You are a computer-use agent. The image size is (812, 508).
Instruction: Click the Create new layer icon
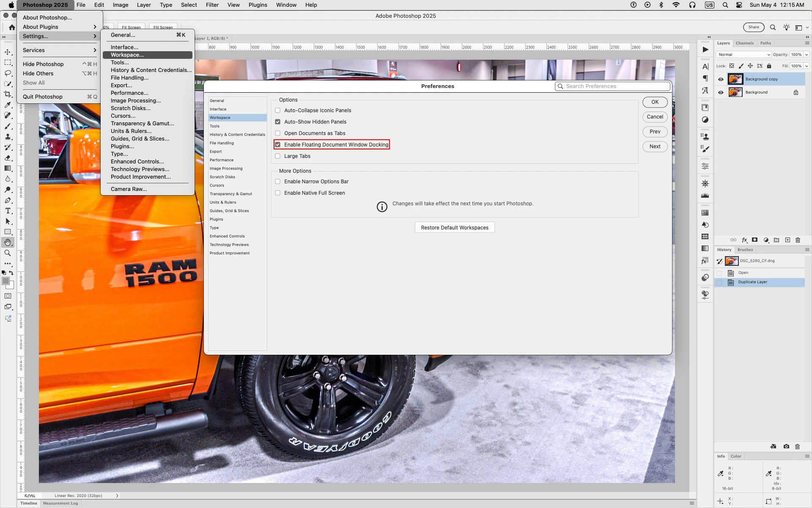tap(787, 240)
